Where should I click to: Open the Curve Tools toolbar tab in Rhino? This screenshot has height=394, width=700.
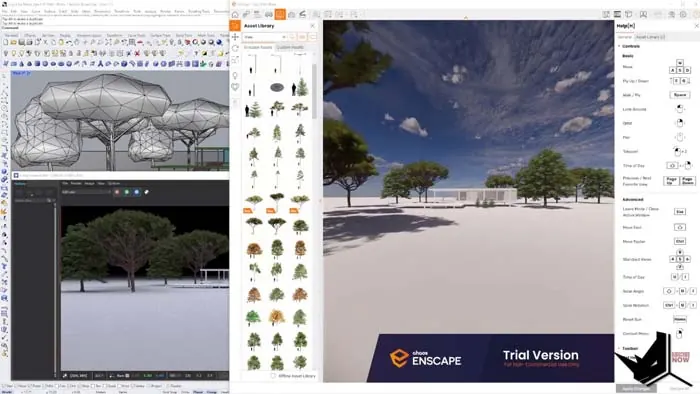point(137,35)
